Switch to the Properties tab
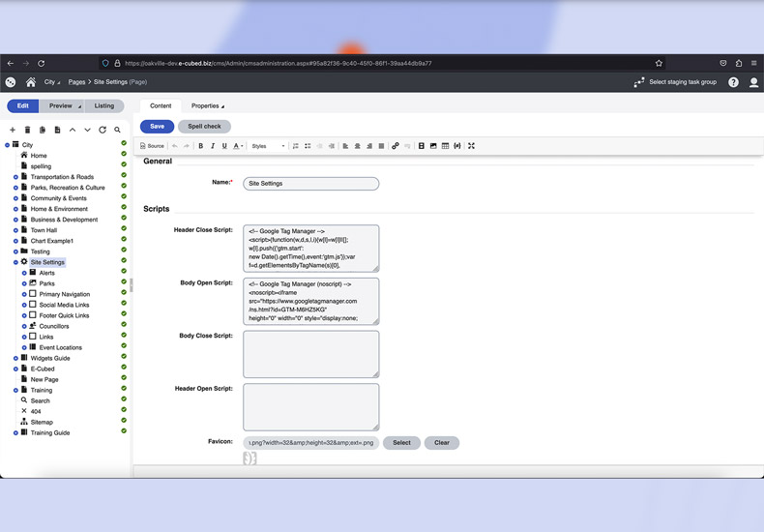The width and height of the screenshot is (764, 532). click(207, 105)
